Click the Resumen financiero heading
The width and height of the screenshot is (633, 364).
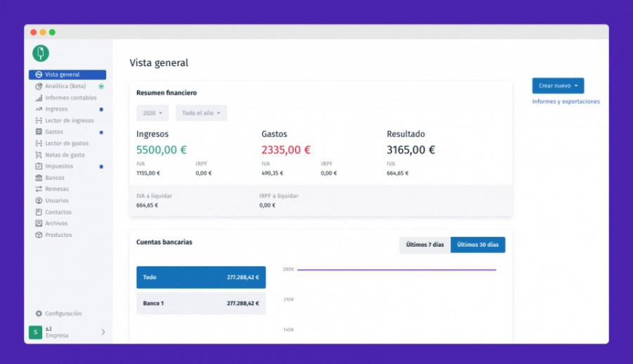pos(166,93)
